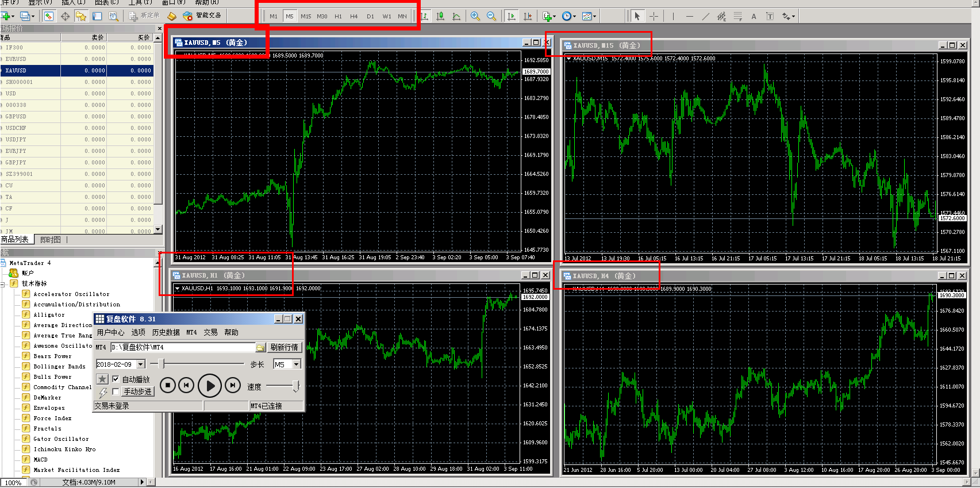This screenshot has width=980, height=488.
Task: Click the 速度 speed slider handle
Action: click(296, 386)
